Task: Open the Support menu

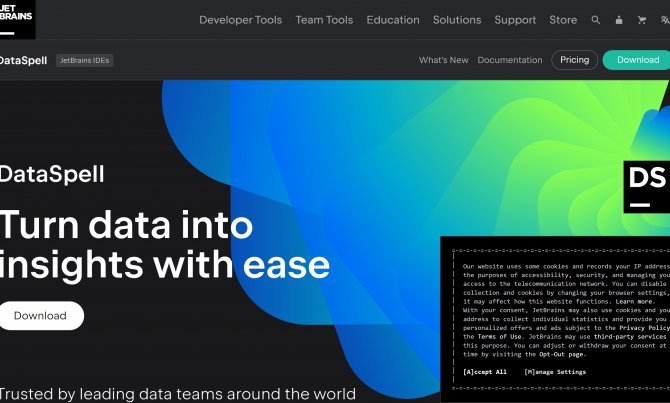Action: click(515, 20)
